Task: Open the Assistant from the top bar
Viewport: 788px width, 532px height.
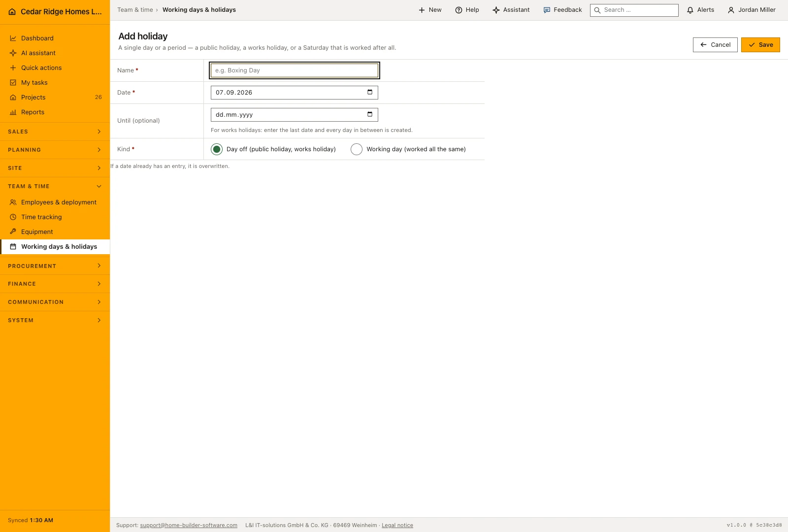Action: 511,10
